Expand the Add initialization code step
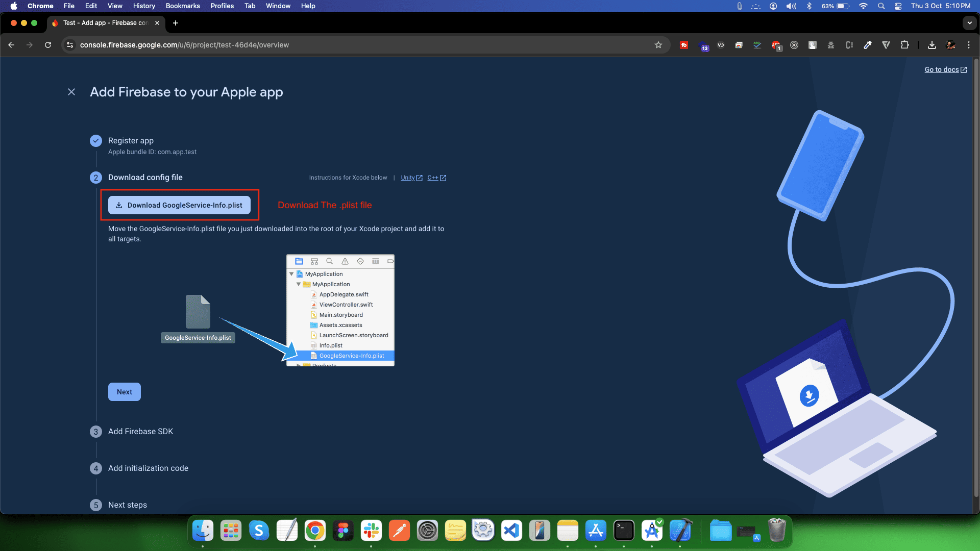980x551 pixels. pyautogui.click(x=148, y=468)
